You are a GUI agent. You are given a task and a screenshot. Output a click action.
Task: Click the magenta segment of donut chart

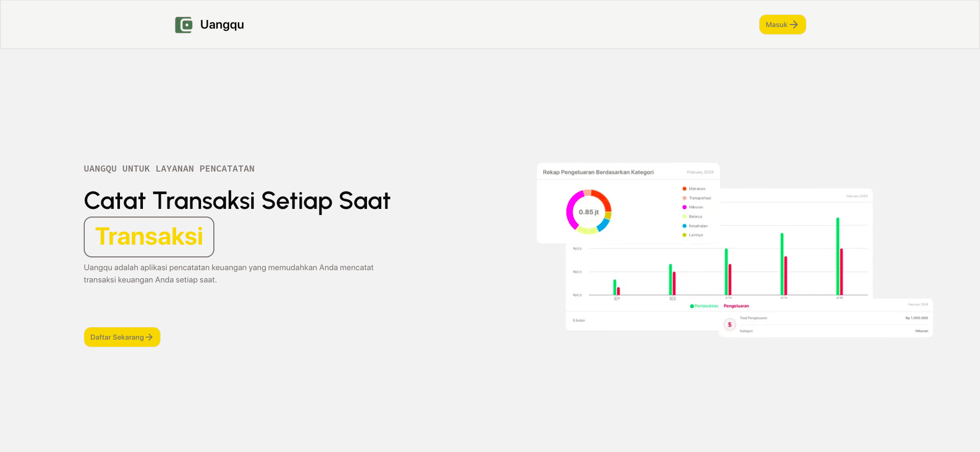[x=572, y=210]
